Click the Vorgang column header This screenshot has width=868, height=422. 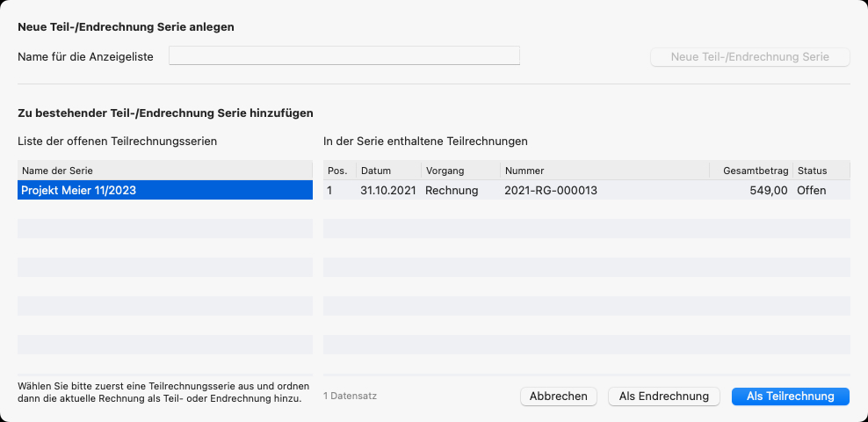click(459, 171)
